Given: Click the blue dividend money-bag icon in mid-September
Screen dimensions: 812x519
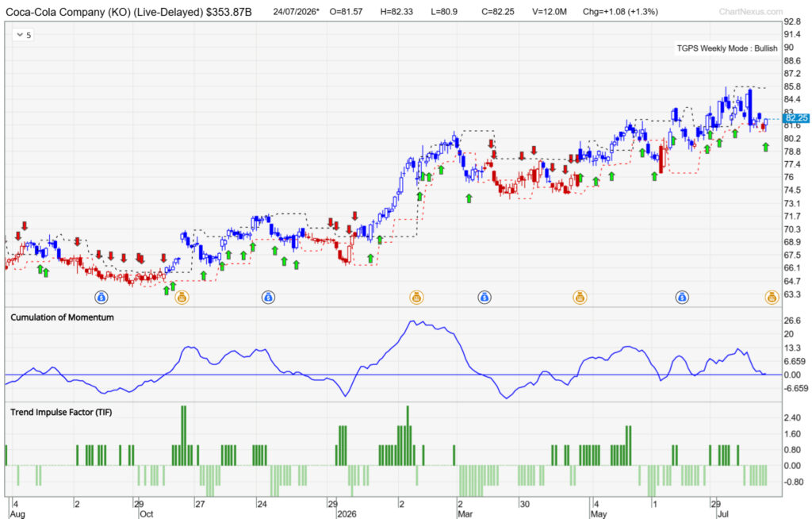Looking at the screenshot, I should [101, 297].
